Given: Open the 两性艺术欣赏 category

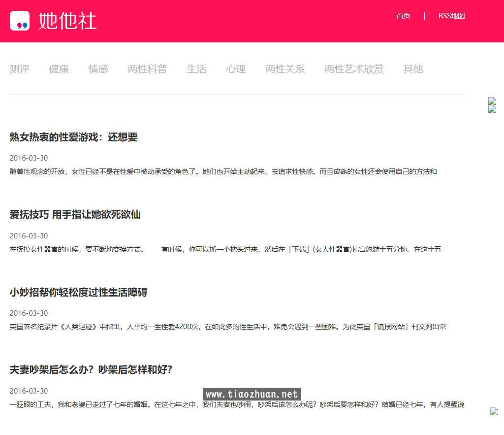Looking at the screenshot, I should [x=353, y=69].
